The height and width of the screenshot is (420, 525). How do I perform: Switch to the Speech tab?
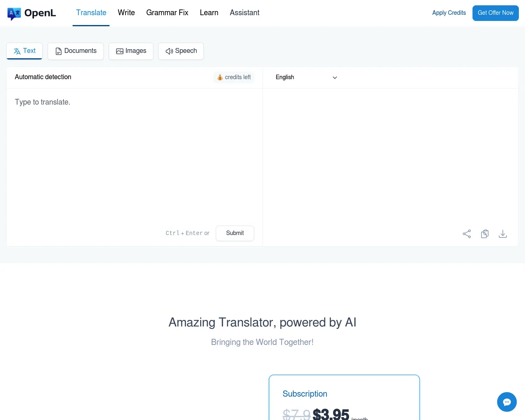[181, 51]
